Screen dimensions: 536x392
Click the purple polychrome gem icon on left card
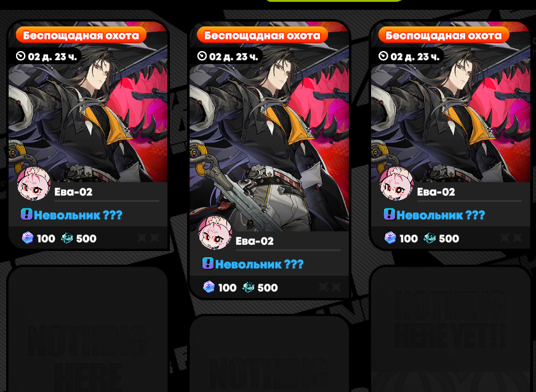[x=28, y=238]
